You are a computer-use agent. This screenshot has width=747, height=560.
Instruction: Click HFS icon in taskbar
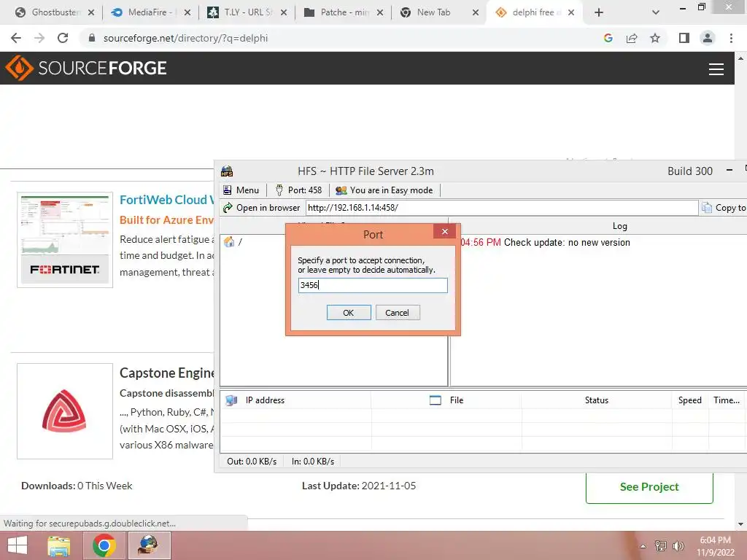coord(149,545)
